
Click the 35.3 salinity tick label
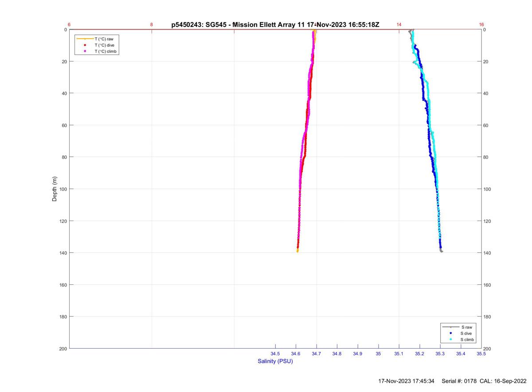pos(440,353)
